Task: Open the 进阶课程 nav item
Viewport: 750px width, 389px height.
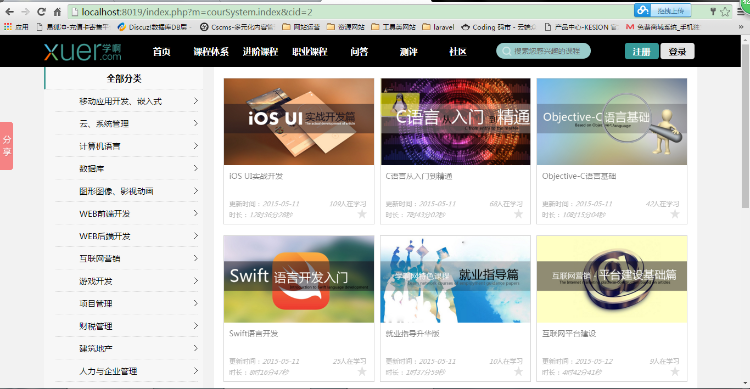Action: coord(260,52)
